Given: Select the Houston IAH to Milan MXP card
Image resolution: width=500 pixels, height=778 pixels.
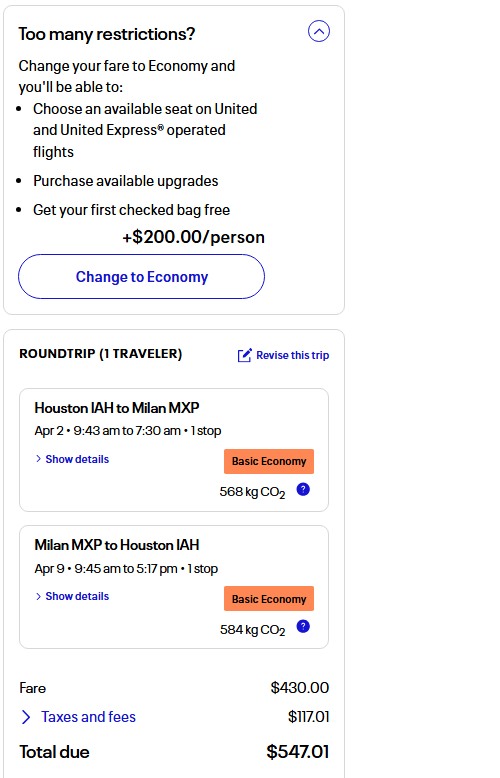Looking at the screenshot, I should (x=174, y=450).
